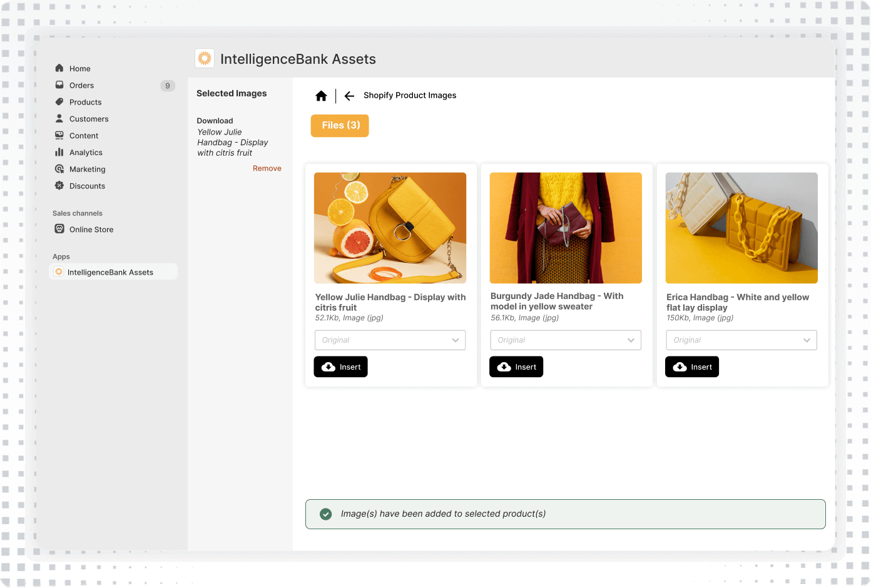The width and height of the screenshot is (871, 588).
Task: Click the 56.1Kb file size text
Action: 524,318
